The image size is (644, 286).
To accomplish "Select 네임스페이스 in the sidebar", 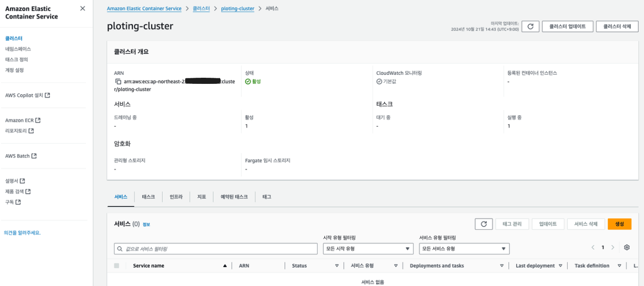I will [x=18, y=49].
